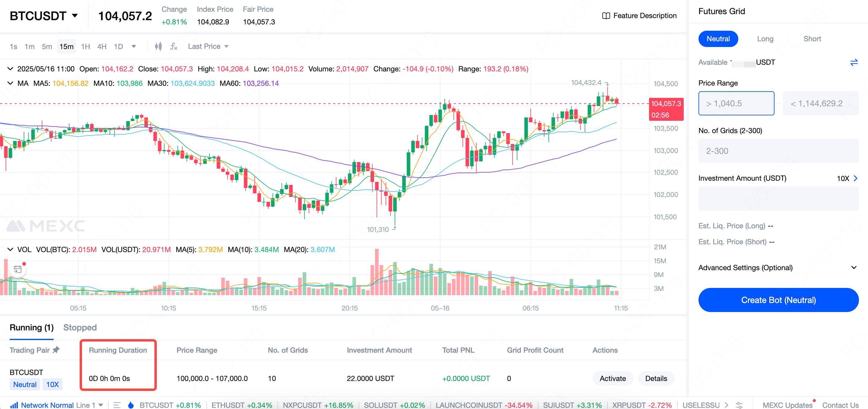Switch to the Stopped bots tab
The width and height of the screenshot is (868, 409).
(x=80, y=327)
